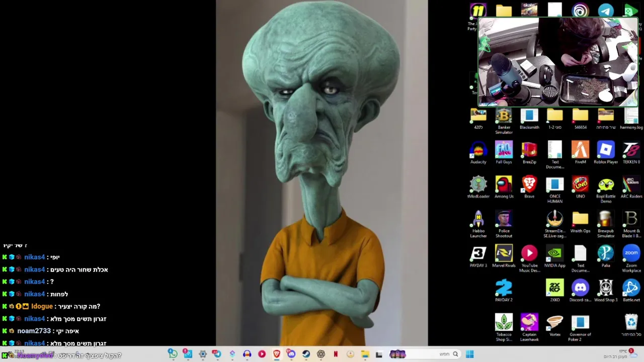Launch UNO from the desktop
Screen dimensions: 644x362
tap(580, 188)
